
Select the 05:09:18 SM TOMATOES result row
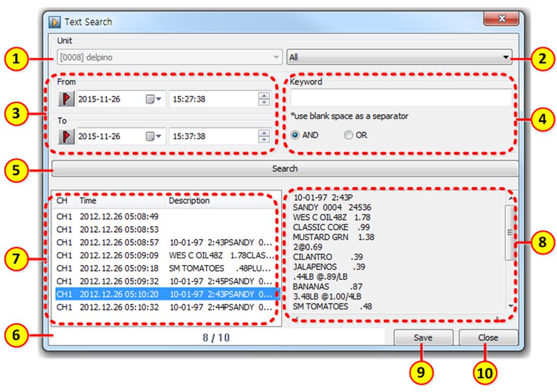point(167,268)
